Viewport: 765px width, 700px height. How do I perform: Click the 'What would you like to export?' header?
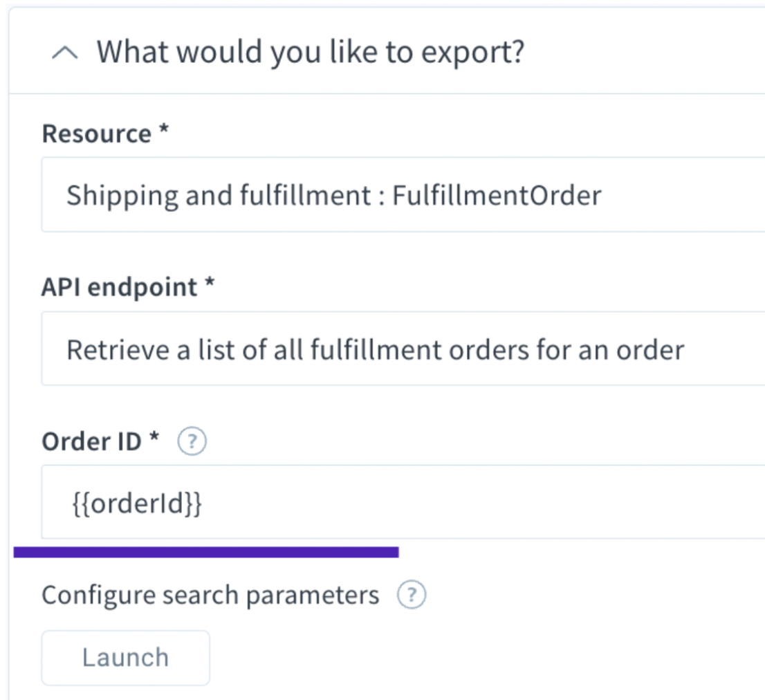pos(311,52)
